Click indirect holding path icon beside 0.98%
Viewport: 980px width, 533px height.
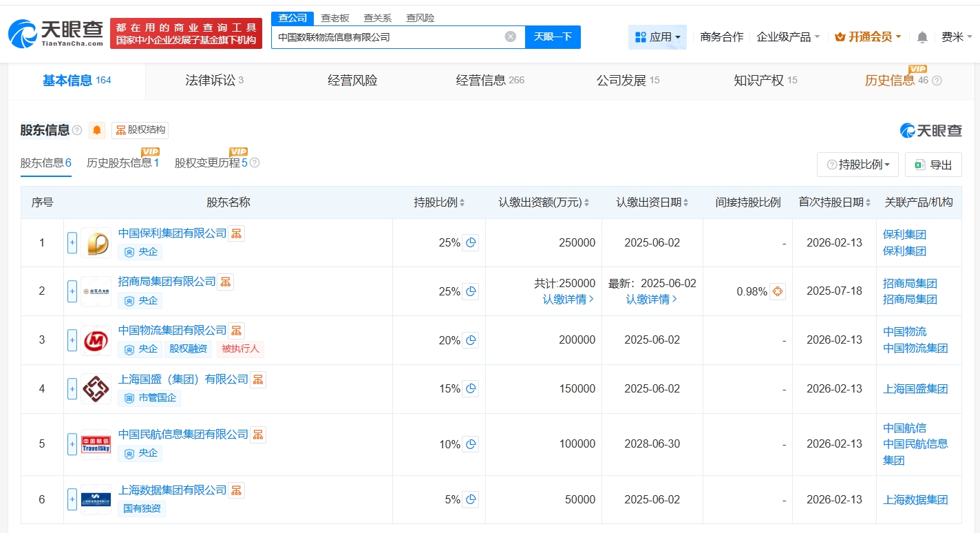(x=778, y=291)
